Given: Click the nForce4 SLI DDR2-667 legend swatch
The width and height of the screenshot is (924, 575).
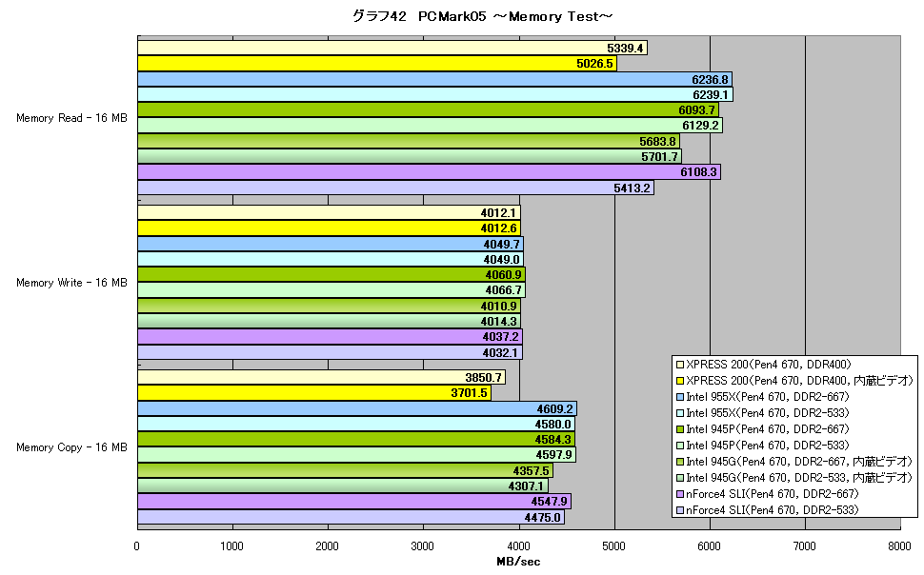Looking at the screenshot, I should (679, 494).
